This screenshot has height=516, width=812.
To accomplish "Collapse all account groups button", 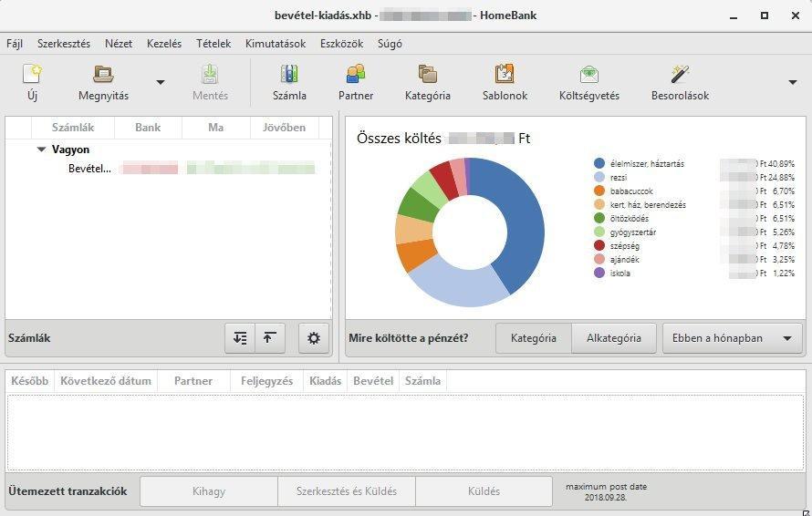I will tap(270, 338).
